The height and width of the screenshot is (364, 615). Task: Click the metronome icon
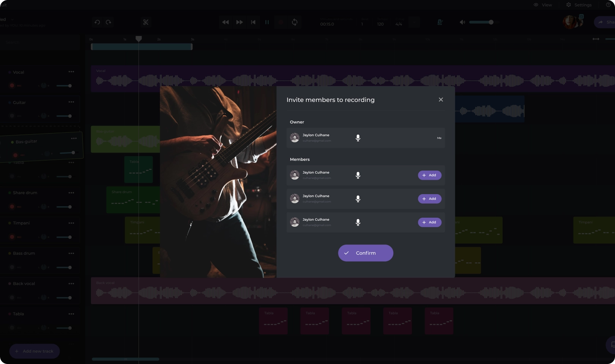440,22
